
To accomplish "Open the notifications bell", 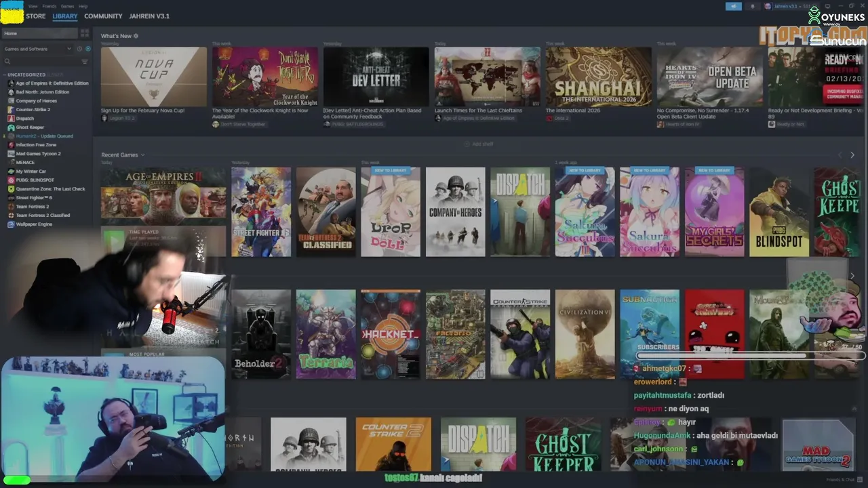I will (x=752, y=6).
